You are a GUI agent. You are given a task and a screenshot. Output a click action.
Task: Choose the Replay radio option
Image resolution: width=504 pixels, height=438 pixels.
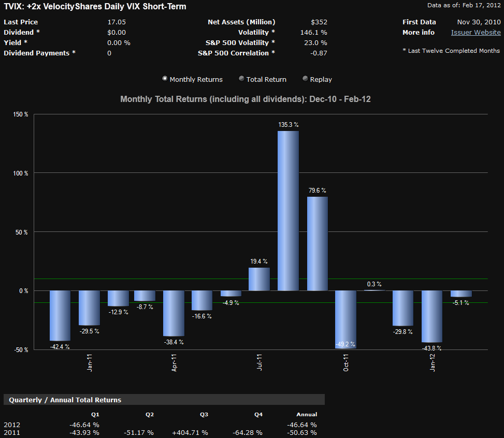tap(305, 79)
